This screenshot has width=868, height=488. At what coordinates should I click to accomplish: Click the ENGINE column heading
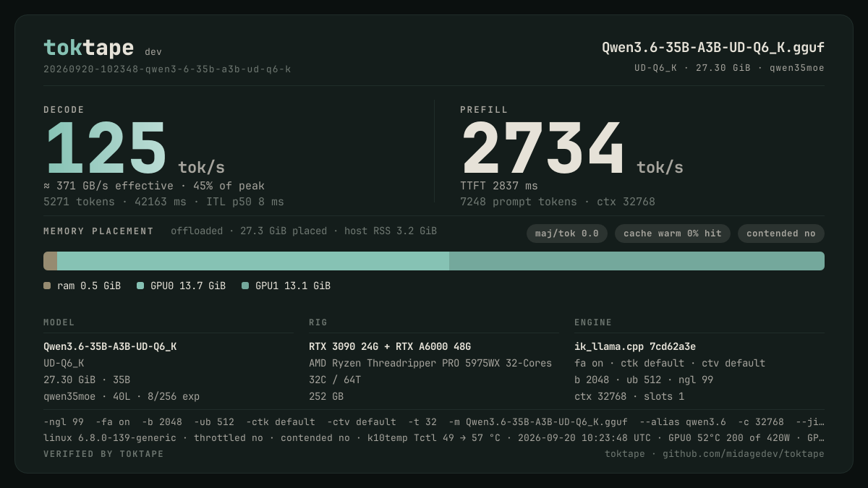(593, 322)
